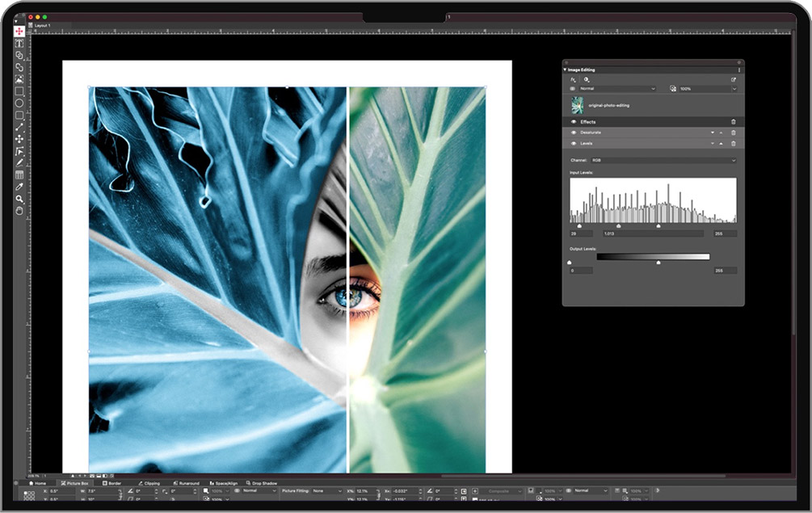Select the Text Content tool

[x=19, y=43]
